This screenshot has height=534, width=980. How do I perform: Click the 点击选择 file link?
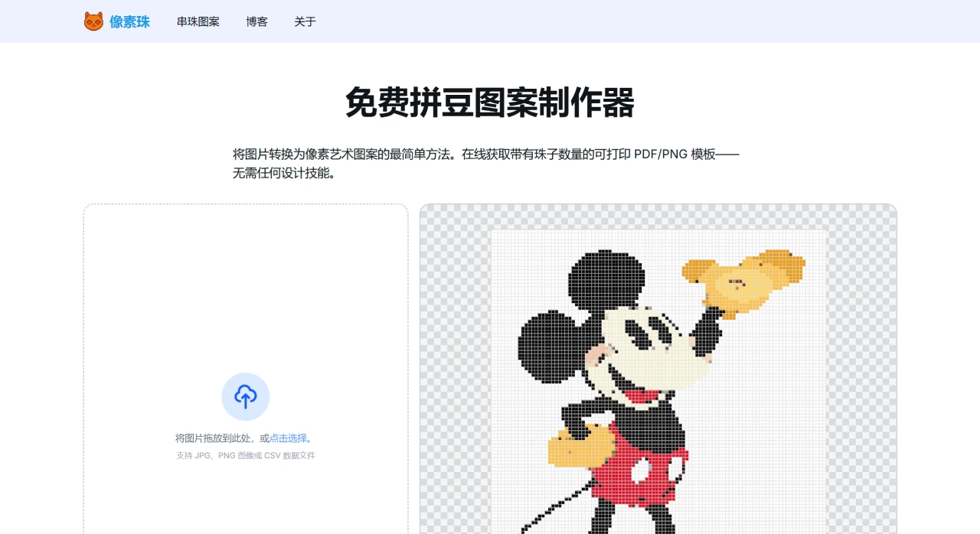[288, 438]
